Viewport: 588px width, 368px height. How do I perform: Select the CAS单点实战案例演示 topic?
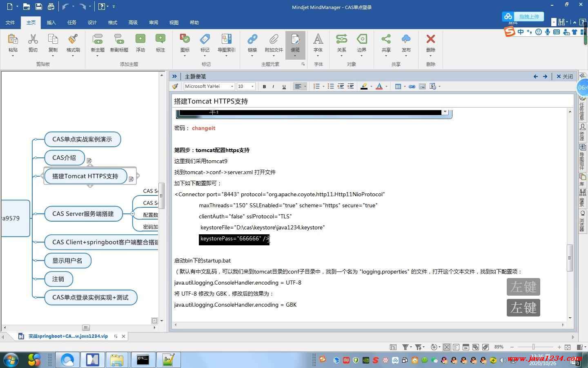82,139
